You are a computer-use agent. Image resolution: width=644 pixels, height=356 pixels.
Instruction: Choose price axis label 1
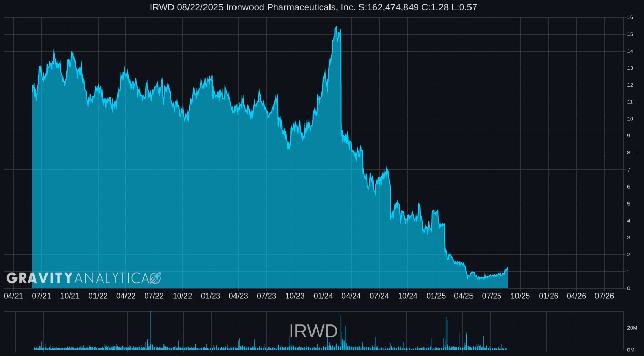coord(629,272)
